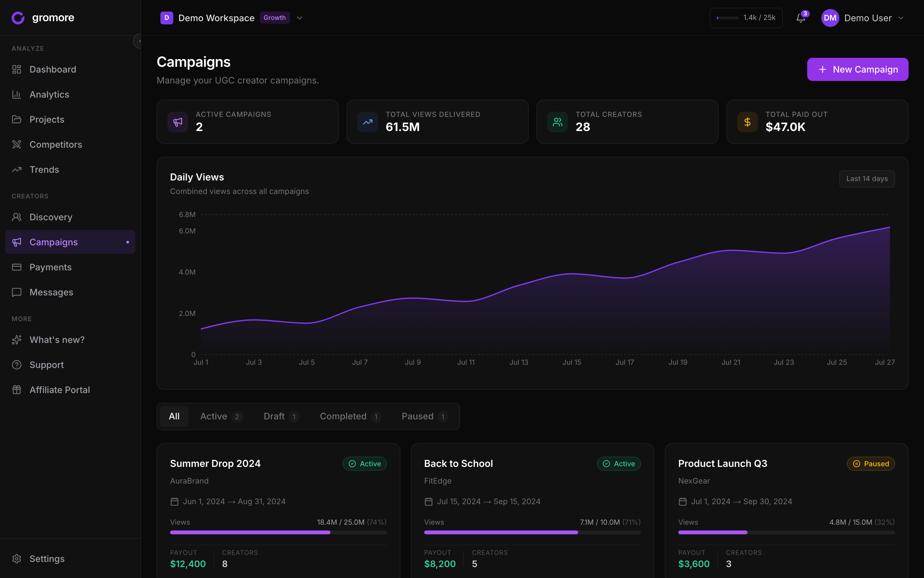
Task: Open the Dashboard grid icon
Action: point(16,69)
